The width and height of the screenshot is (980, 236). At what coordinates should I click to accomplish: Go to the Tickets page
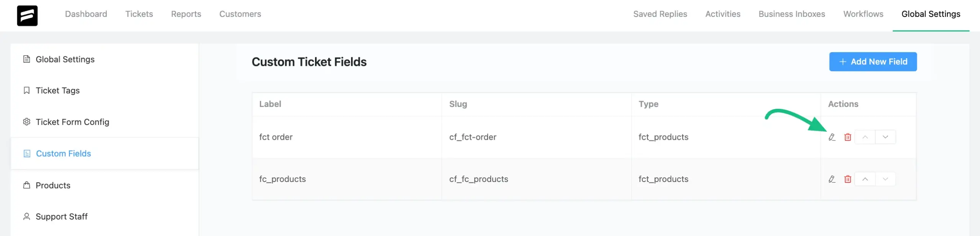[x=139, y=14]
